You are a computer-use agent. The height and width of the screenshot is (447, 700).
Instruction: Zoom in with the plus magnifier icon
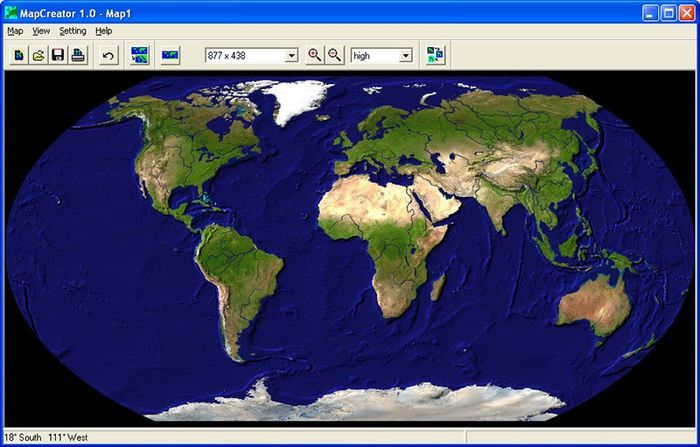click(x=315, y=55)
